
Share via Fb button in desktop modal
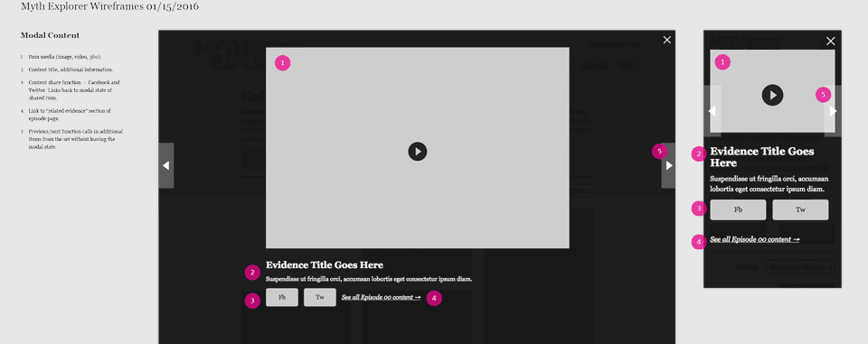pyautogui.click(x=282, y=297)
